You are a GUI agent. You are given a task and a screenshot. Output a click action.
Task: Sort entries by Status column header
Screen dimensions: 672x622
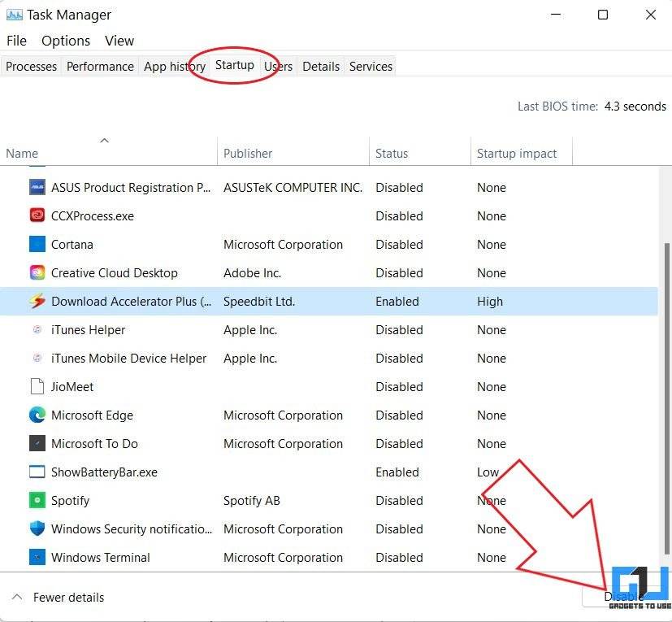(392, 153)
